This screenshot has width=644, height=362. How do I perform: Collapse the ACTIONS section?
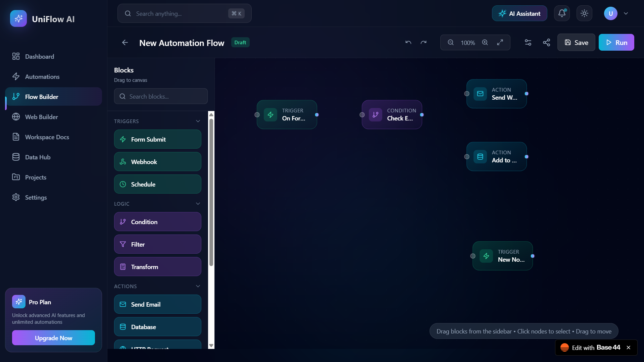point(198,286)
